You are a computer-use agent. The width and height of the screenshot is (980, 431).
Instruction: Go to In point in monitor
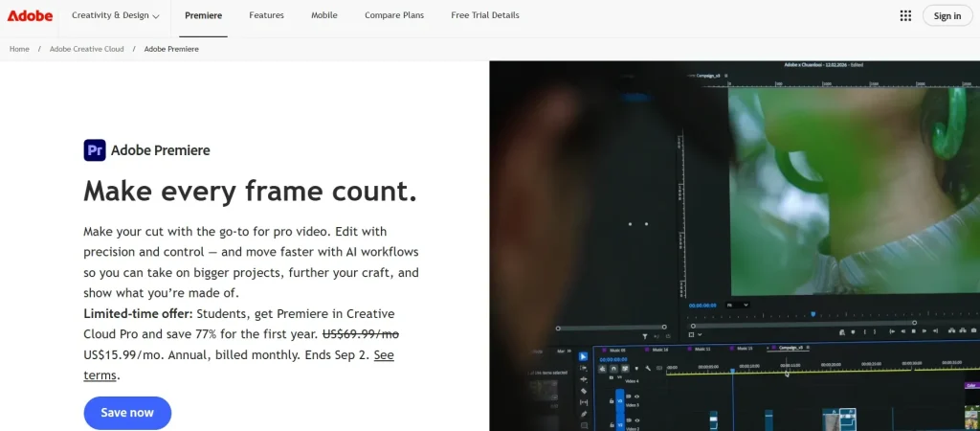pyautogui.click(x=892, y=331)
